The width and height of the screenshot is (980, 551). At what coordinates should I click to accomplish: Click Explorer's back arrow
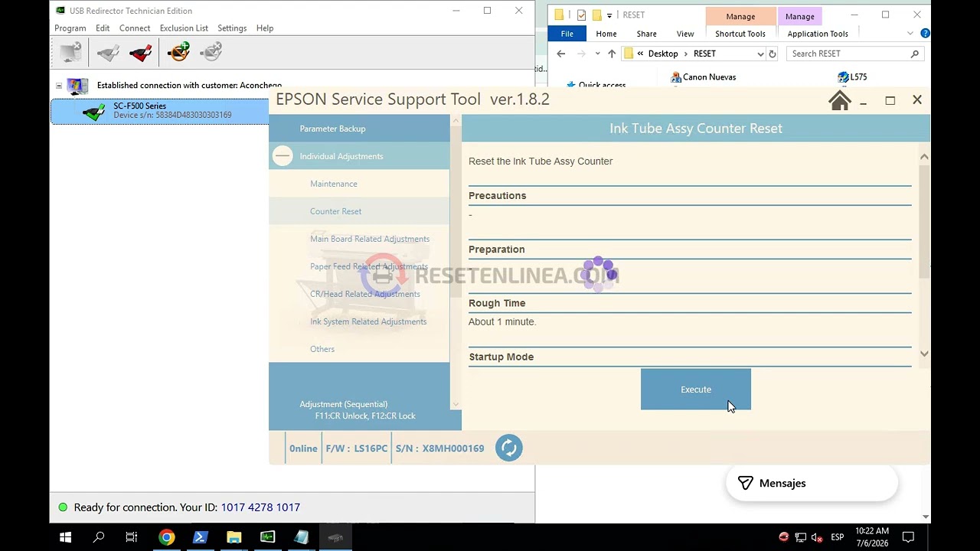561,54
